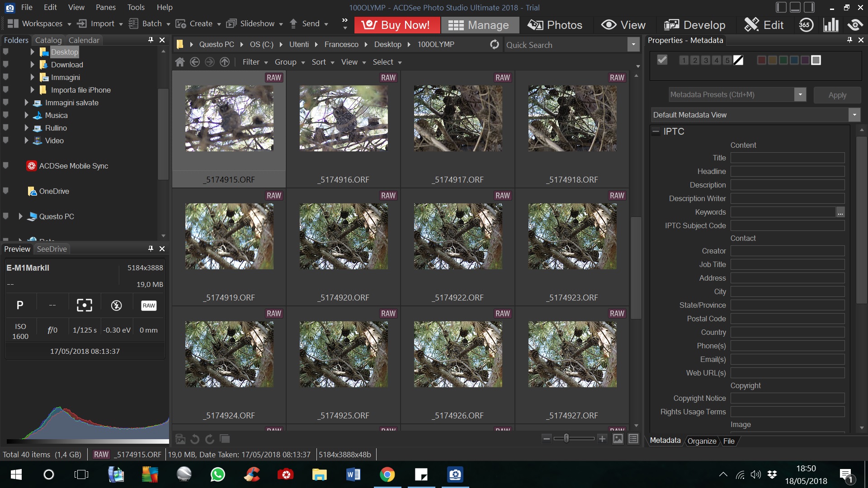Click the Buy Now button
This screenshot has height=488, width=868.
pyautogui.click(x=397, y=25)
